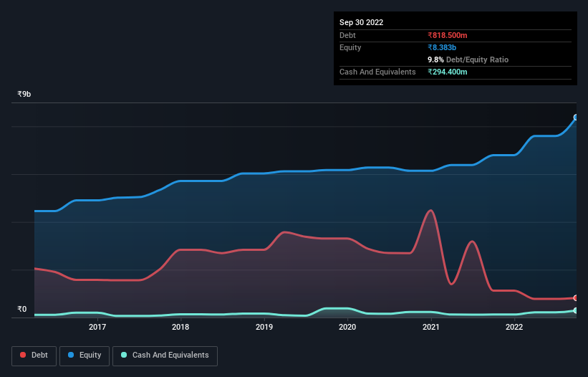Click the 9.8% Debt/Equity Ratio text
This screenshot has width=588, height=377.
tap(468, 59)
